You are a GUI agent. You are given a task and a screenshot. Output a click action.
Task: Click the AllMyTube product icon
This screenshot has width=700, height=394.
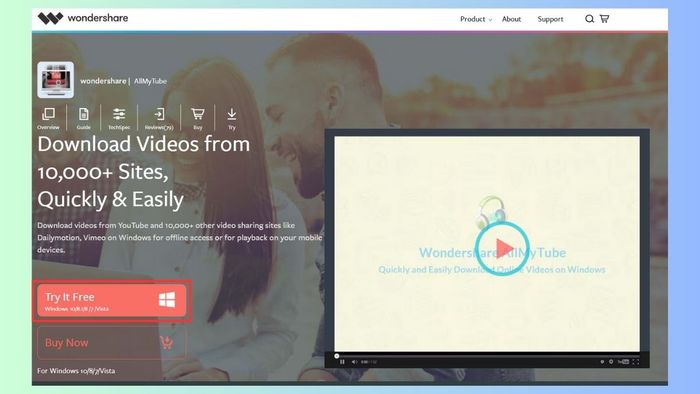tap(56, 80)
